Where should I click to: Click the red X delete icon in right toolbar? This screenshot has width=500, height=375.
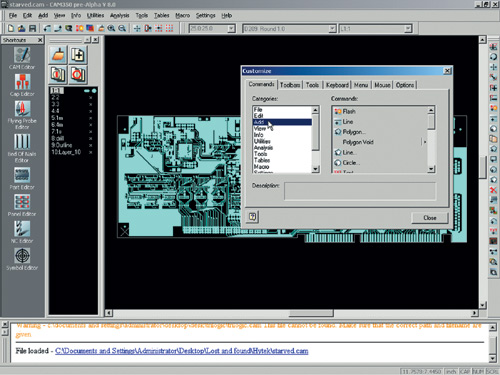[493, 190]
